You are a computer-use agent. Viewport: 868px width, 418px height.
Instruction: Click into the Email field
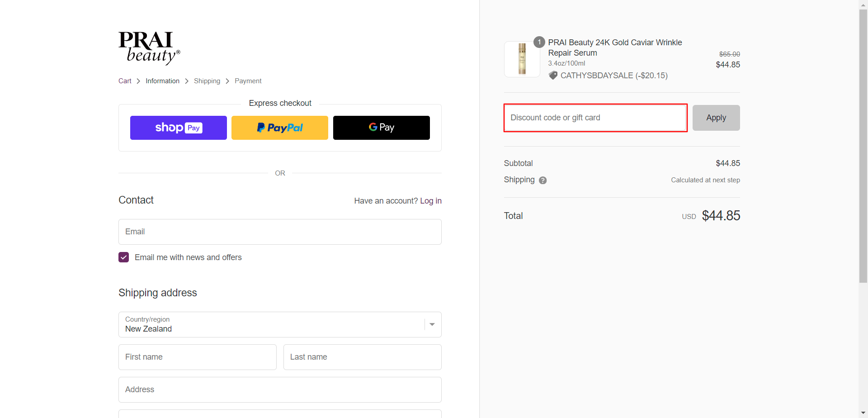click(280, 232)
